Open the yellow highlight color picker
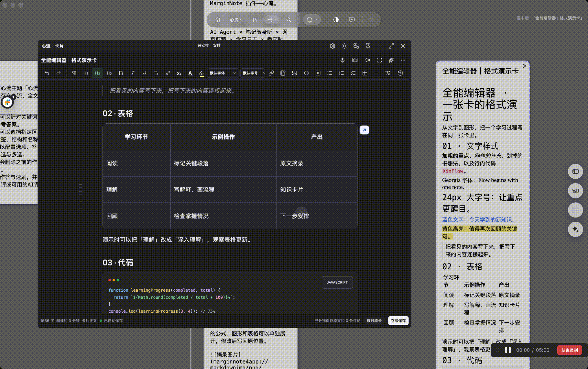588x369 pixels. pos(201,73)
